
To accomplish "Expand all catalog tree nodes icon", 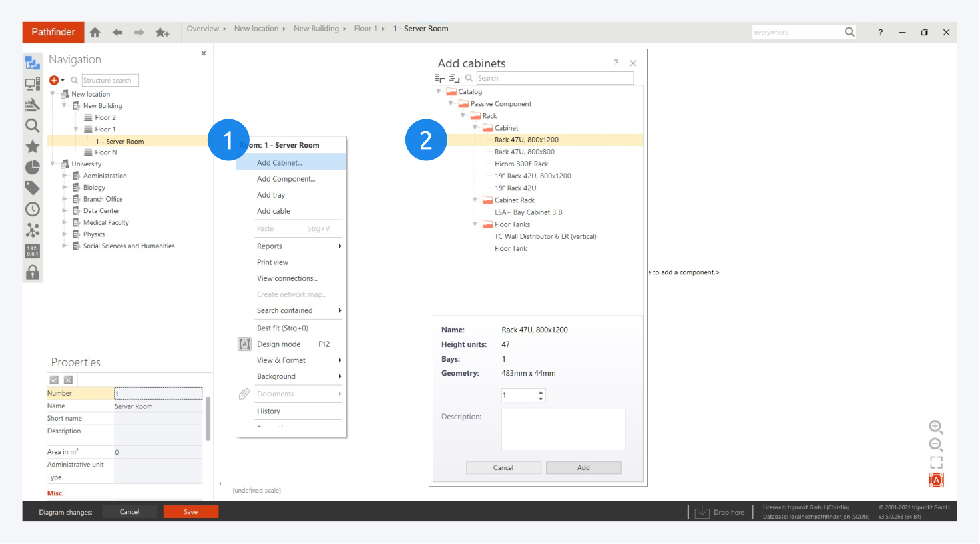I will [439, 78].
